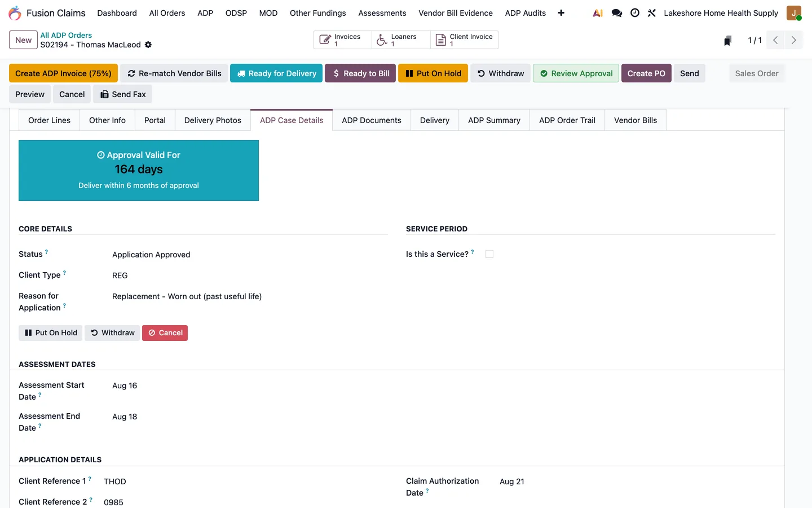Click help mark beside Client Type
Image resolution: width=812 pixels, height=508 pixels.
point(64,273)
